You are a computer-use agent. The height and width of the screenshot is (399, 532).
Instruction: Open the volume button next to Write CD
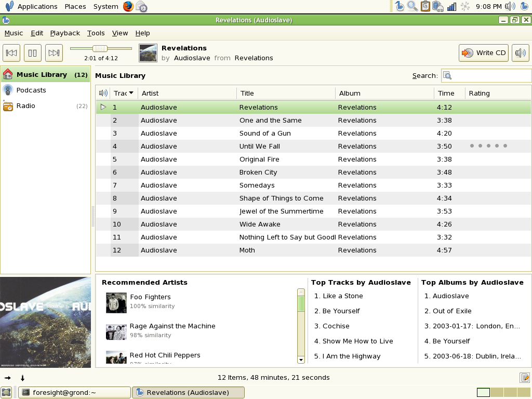[520, 53]
